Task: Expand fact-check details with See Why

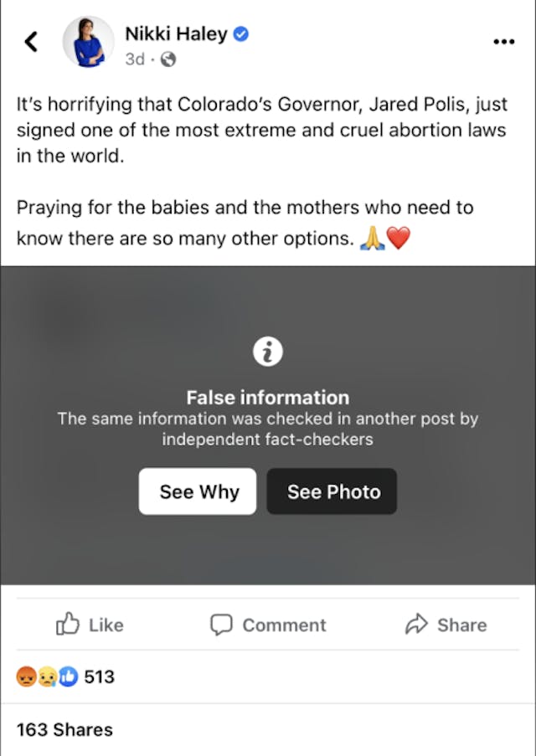Action: [197, 491]
